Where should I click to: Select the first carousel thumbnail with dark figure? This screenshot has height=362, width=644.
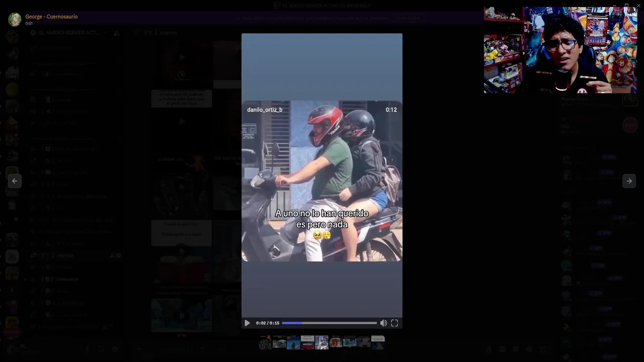(265, 342)
